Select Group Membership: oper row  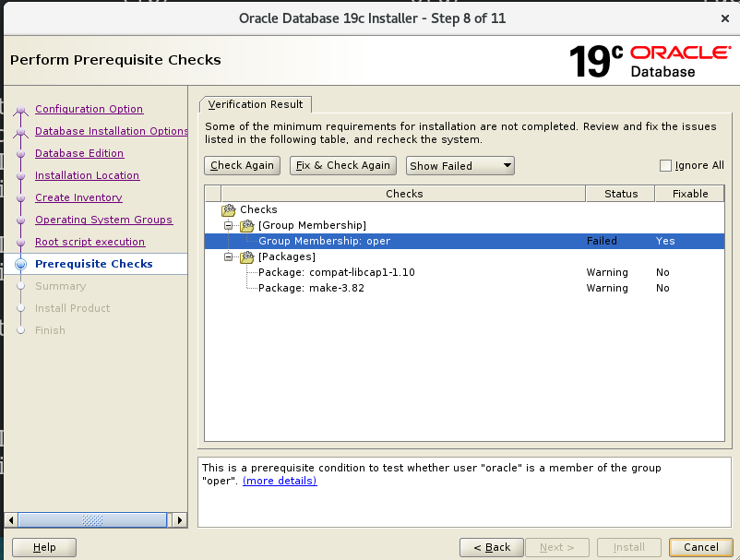464,241
